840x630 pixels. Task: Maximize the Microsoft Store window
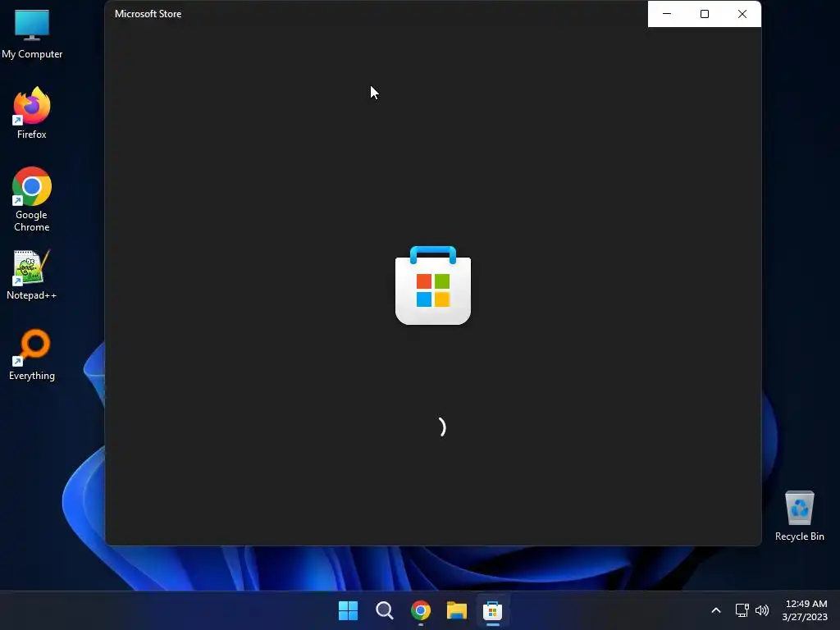(x=705, y=14)
